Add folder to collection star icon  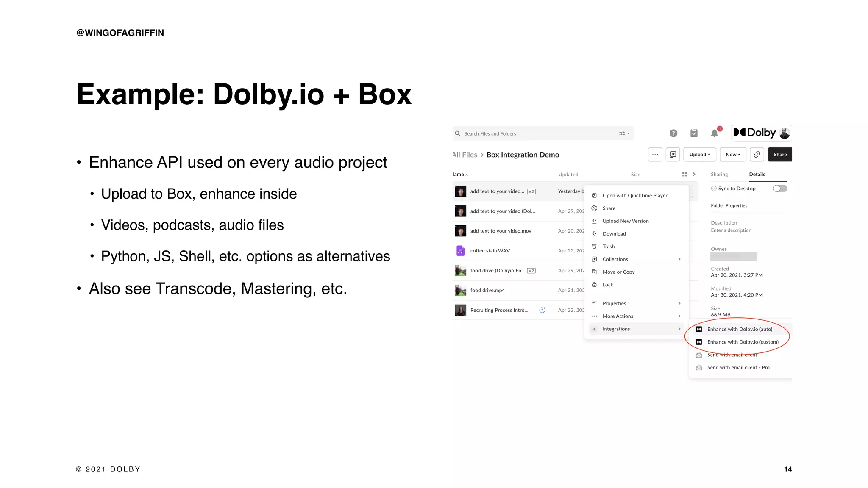[x=673, y=155]
